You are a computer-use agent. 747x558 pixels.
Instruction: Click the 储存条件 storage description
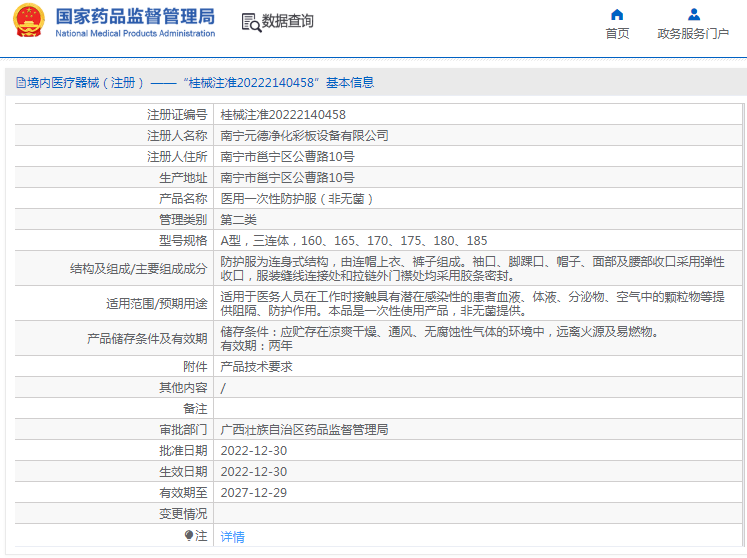click(439, 339)
